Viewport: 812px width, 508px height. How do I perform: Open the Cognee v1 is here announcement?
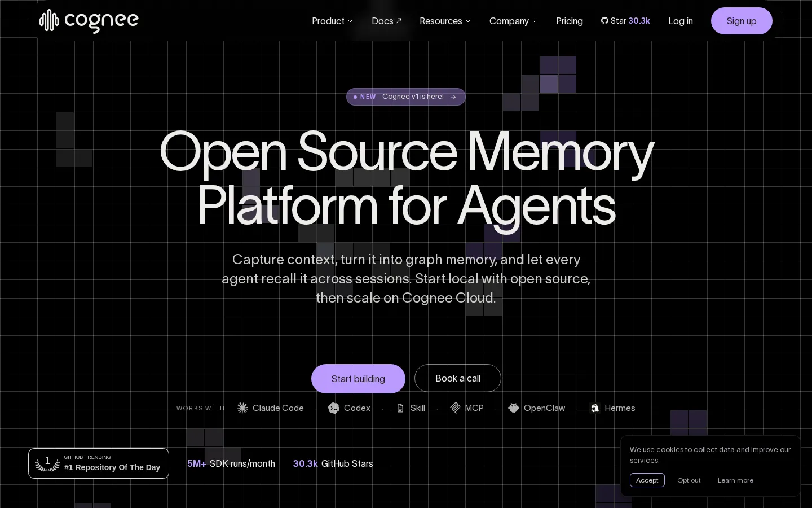[x=406, y=97]
